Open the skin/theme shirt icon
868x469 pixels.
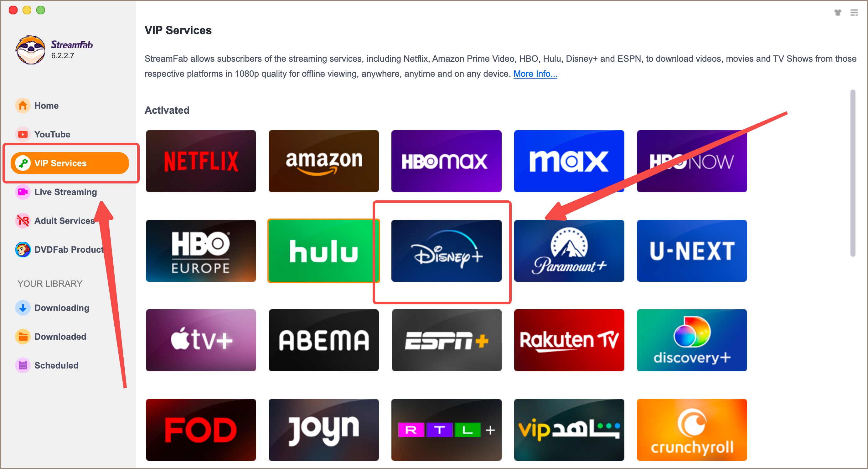pos(837,13)
